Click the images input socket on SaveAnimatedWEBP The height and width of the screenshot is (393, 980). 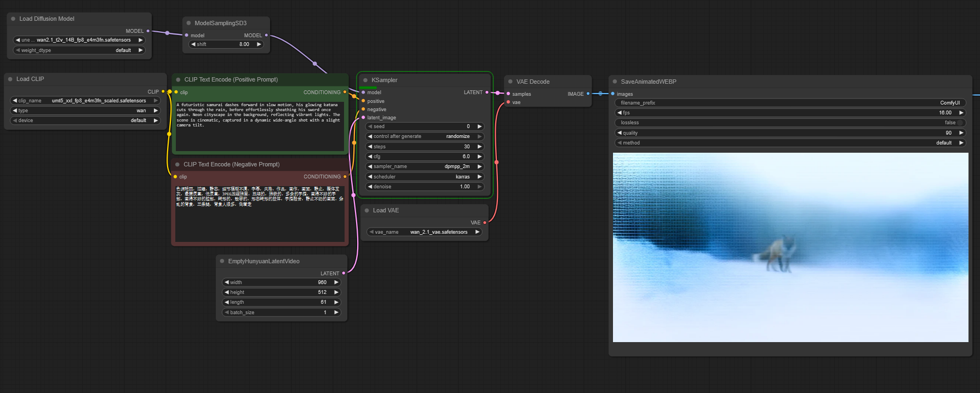(x=612, y=94)
